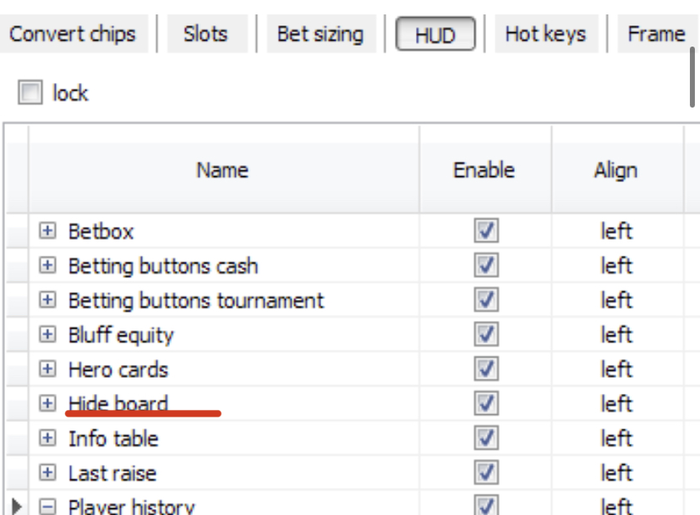This screenshot has height=515, width=700.
Task: Select the Align cell for Bluff equity
Action: click(617, 335)
